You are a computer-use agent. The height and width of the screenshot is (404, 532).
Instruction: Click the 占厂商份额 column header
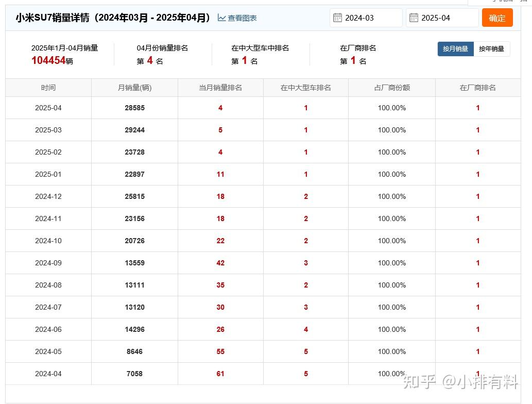[392, 88]
